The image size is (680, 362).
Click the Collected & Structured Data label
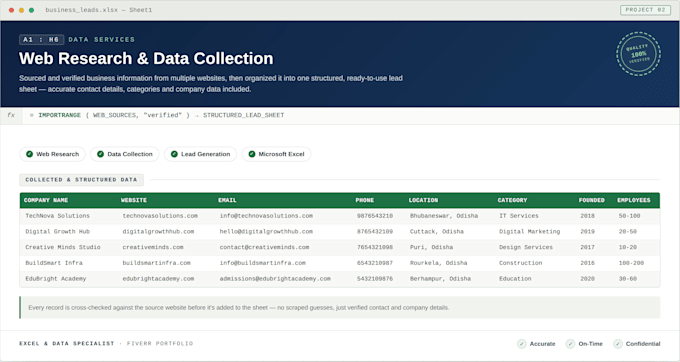(x=81, y=179)
